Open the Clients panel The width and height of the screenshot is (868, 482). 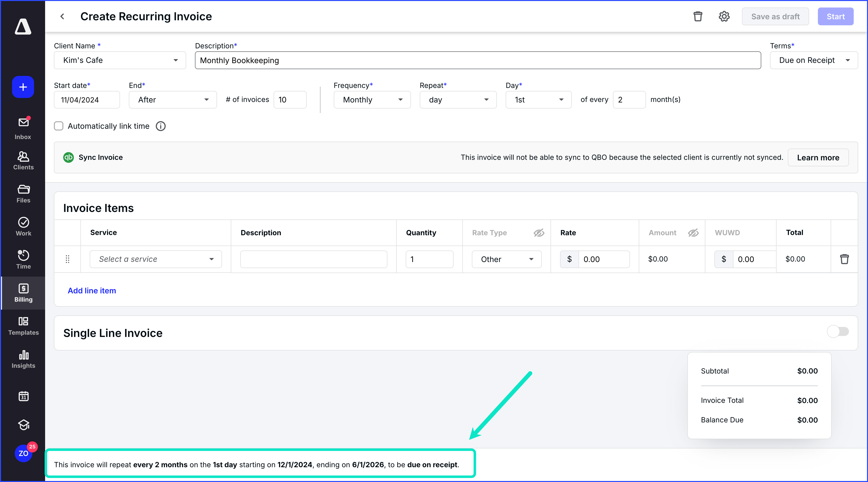23,160
